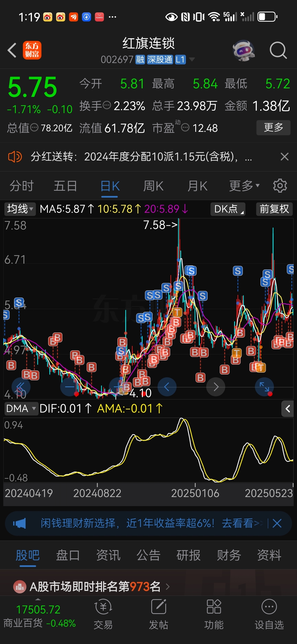This screenshot has height=644, width=297.
Task: Tap the megaphone ad icon
Action: [x=20, y=523]
